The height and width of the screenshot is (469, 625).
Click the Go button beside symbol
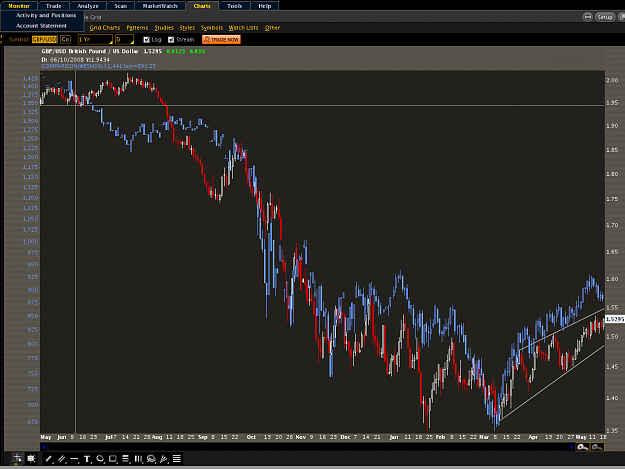click(x=65, y=39)
